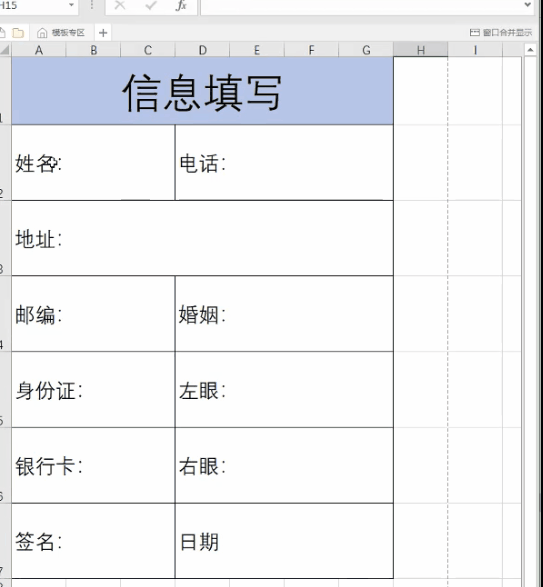Image resolution: width=543 pixels, height=587 pixels.
Task: Select column G header
Action: point(366,50)
